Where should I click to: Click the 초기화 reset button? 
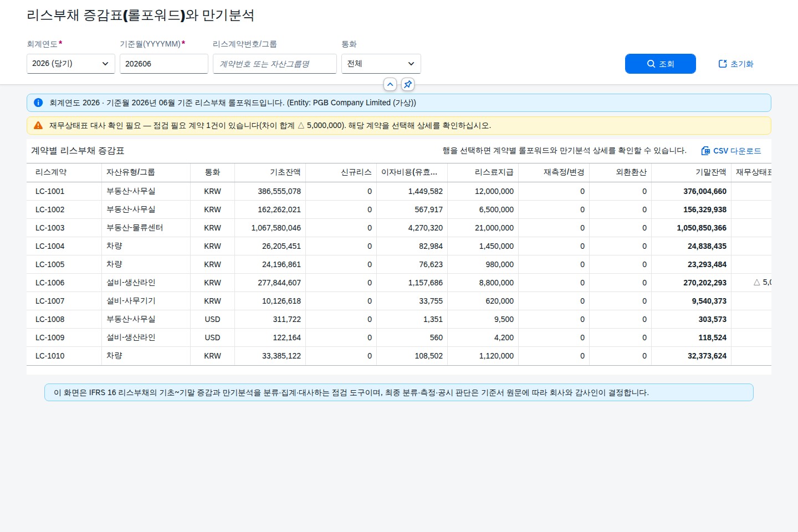(x=736, y=64)
